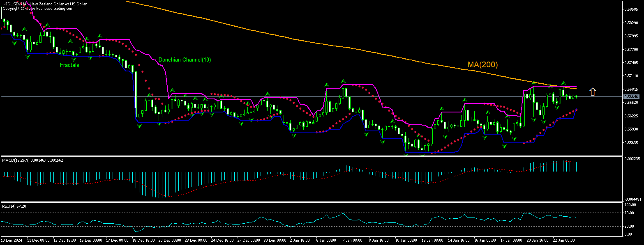Click the white up arrow object near the latest candle
Screen dimensions: 644x245
(x=593, y=91)
